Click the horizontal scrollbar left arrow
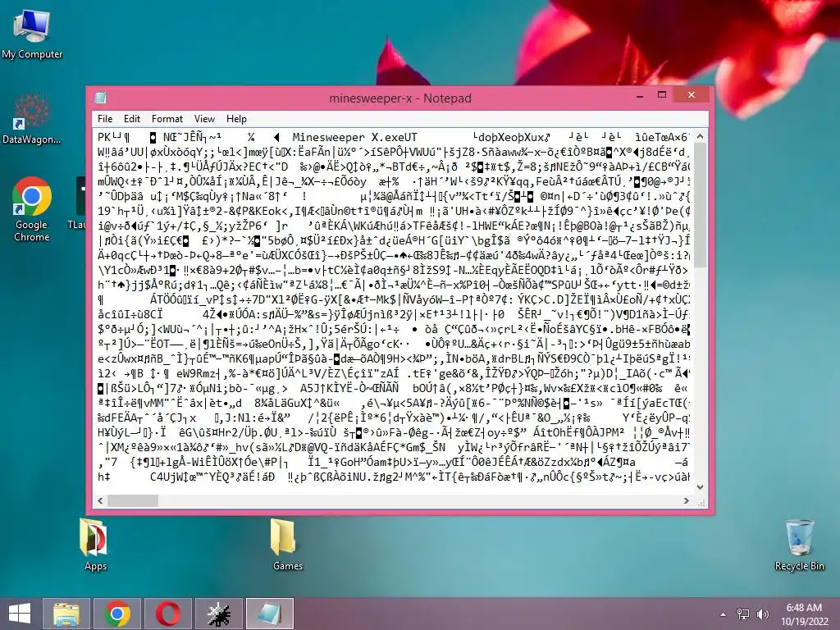Viewport: 840px width, 630px height. 100,500
